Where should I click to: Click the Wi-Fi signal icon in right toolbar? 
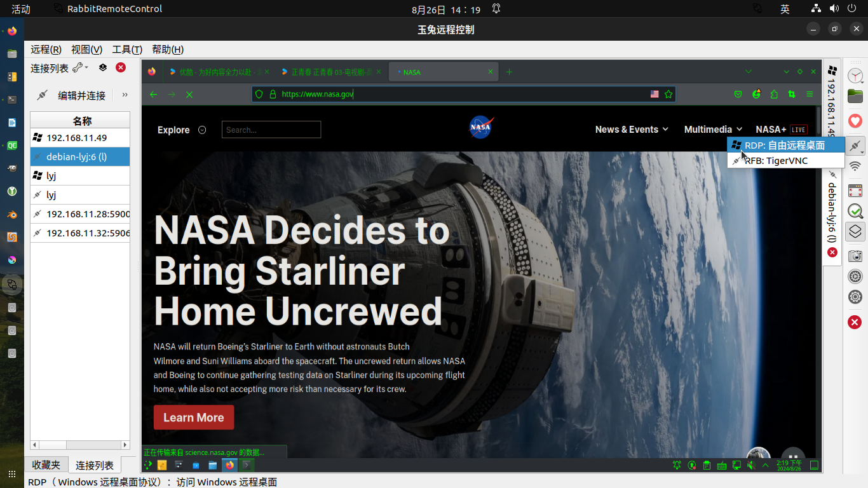click(855, 166)
